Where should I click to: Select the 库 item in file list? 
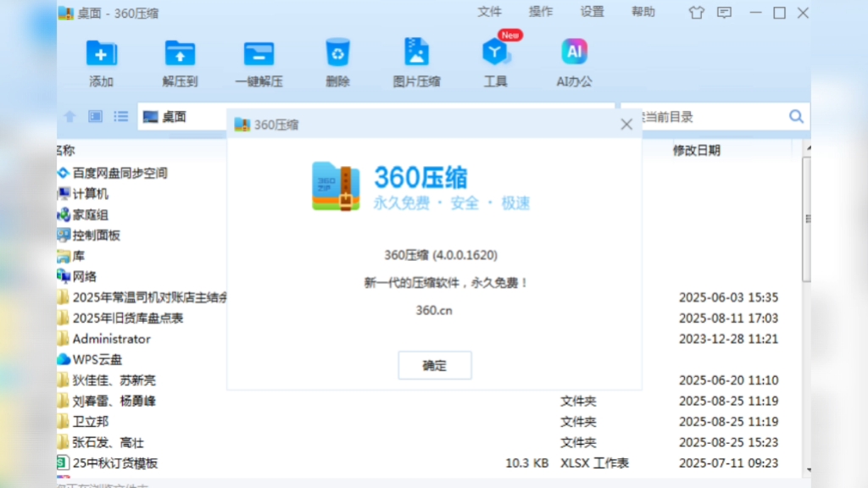[x=79, y=256]
